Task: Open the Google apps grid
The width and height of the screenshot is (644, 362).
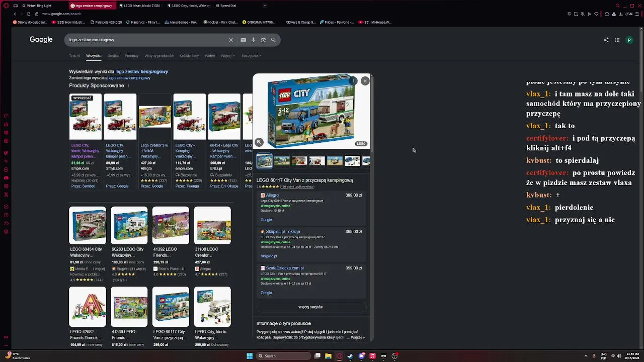Action: click(x=617, y=40)
